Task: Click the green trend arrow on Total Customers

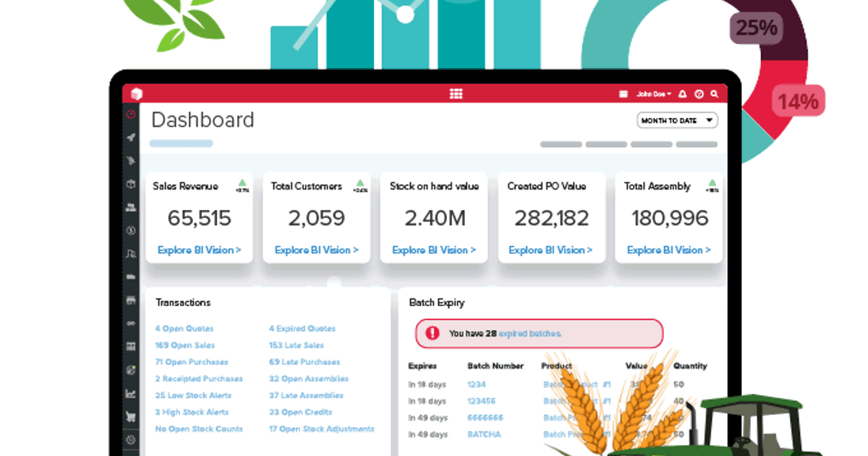Action: pos(359,183)
